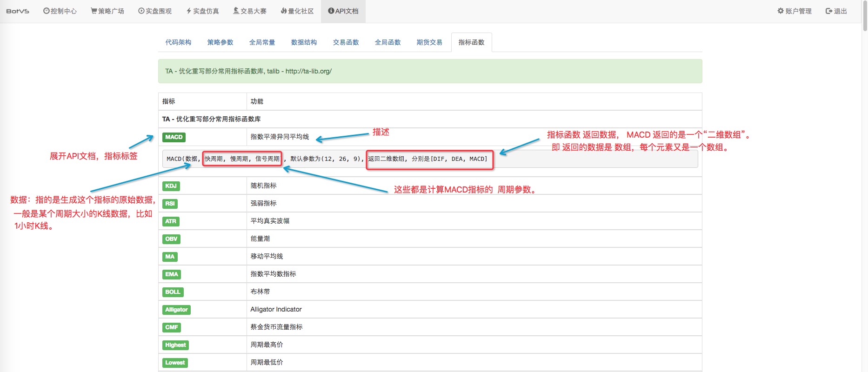Switch to the 代码架构 tab
Viewport: 868px width, 372px height.
tap(178, 42)
